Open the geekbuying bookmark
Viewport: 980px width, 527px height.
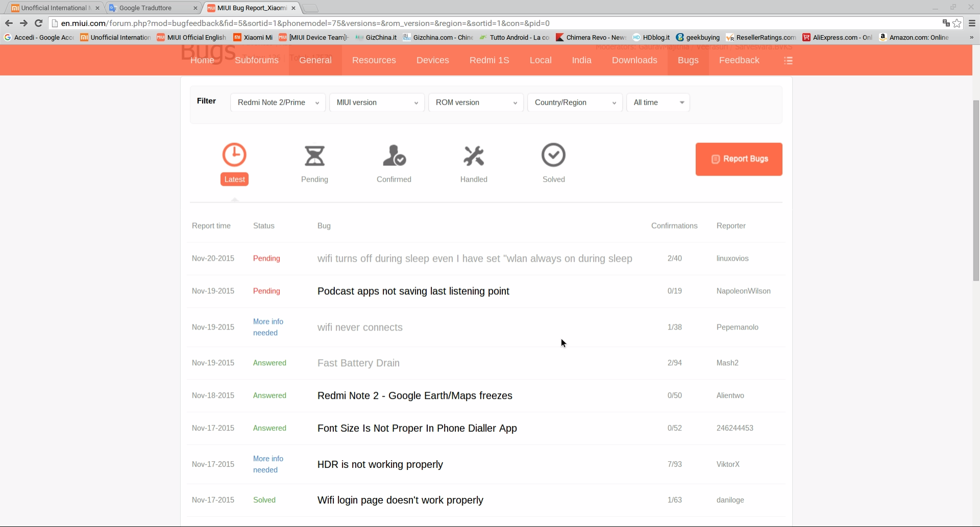tap(698, 37)
